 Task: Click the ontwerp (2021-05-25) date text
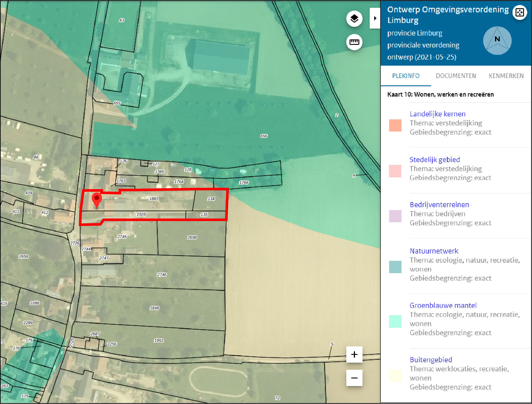click(422, 57)
